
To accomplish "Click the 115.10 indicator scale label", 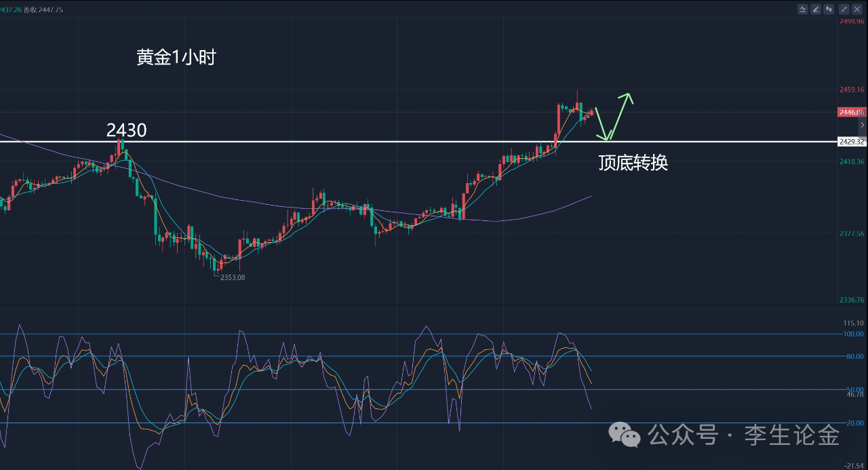I will [853, 324].
